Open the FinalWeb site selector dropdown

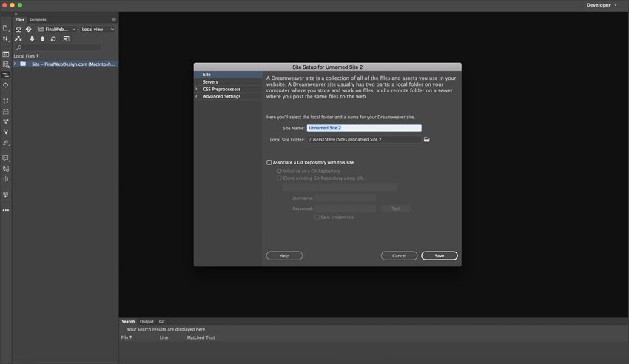click(57, 30)
